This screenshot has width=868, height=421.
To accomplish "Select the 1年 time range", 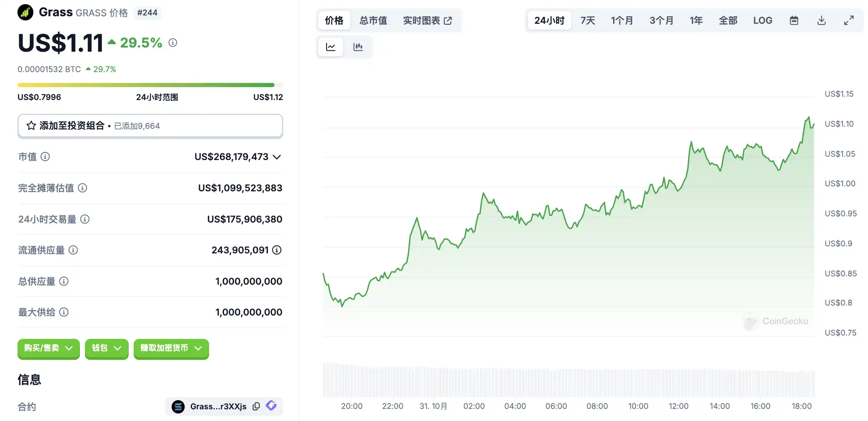I will pos(696,20).
